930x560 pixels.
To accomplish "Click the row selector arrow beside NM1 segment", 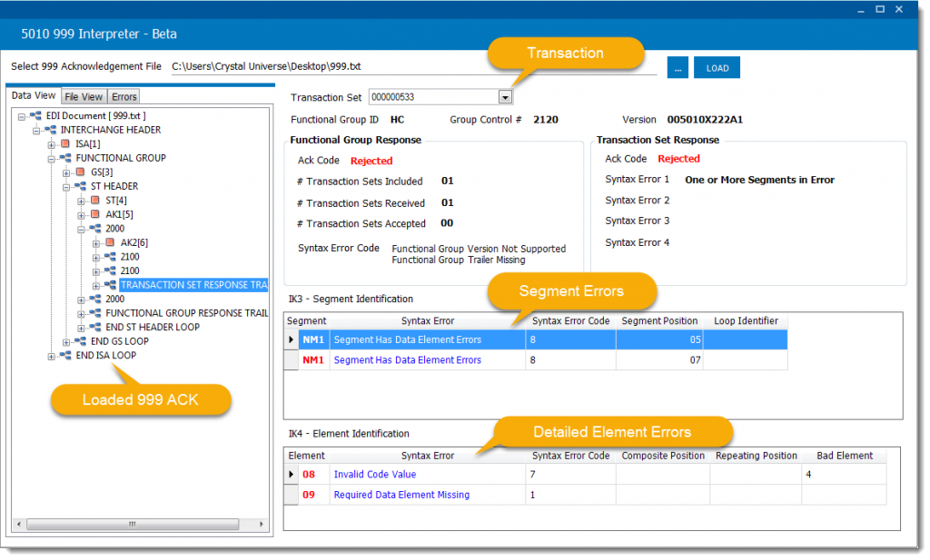I will [x=291, y=339].
